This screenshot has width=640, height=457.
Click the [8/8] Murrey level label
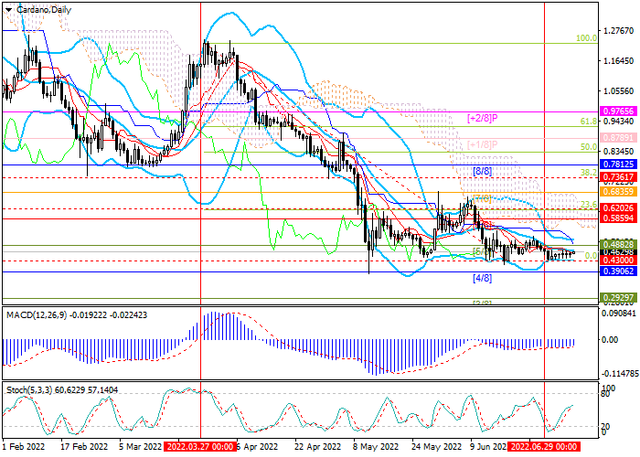coord(482,172)
